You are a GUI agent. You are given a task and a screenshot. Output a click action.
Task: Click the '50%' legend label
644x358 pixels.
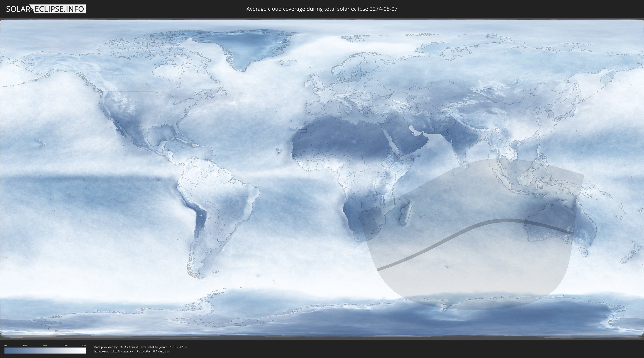(x=45, y=345)
